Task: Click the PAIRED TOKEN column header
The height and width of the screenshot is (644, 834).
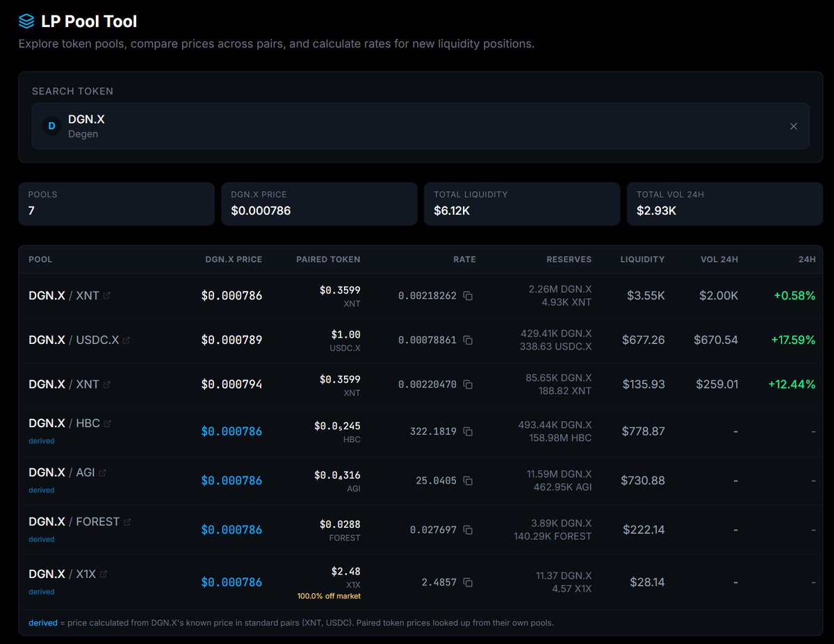Action: click(x=328, y=259)
